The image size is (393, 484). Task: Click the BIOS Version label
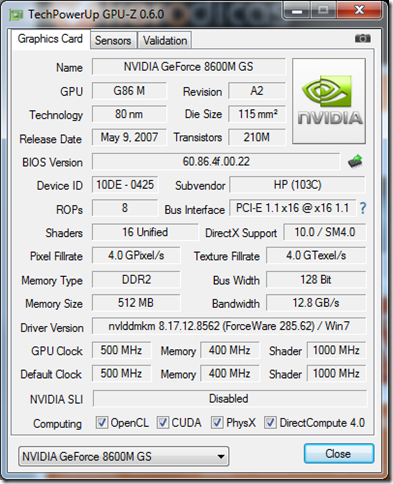(52, 163)
